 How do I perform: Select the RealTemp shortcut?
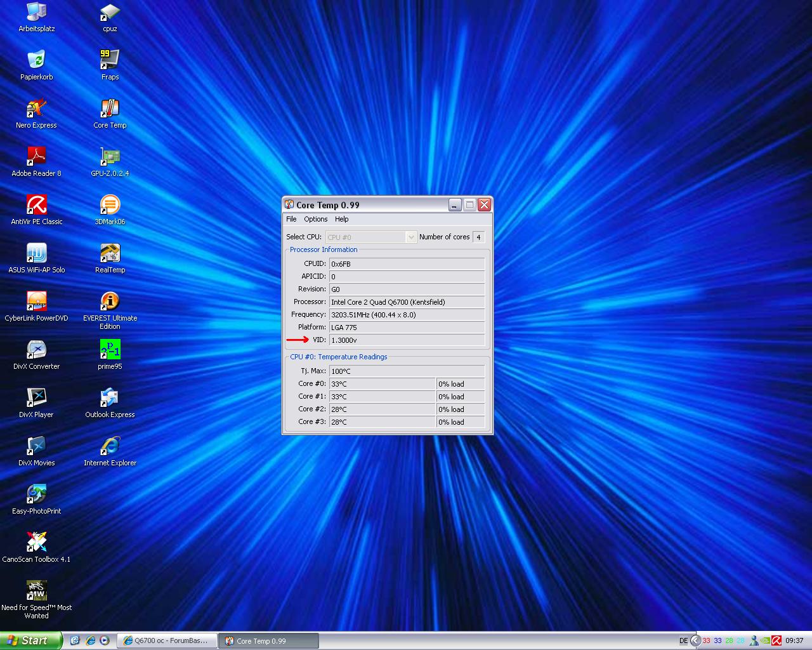(x=110, y=258)
